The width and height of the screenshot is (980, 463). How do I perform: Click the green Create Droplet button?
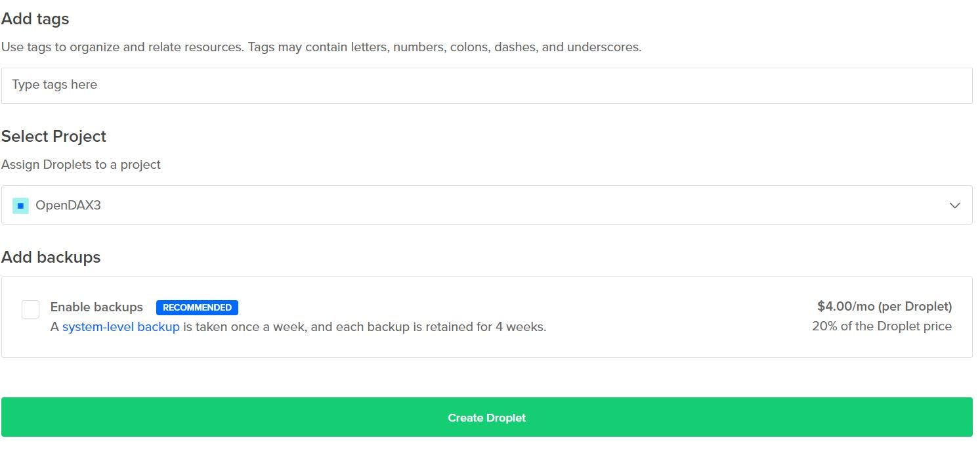[x=486, y=417]
